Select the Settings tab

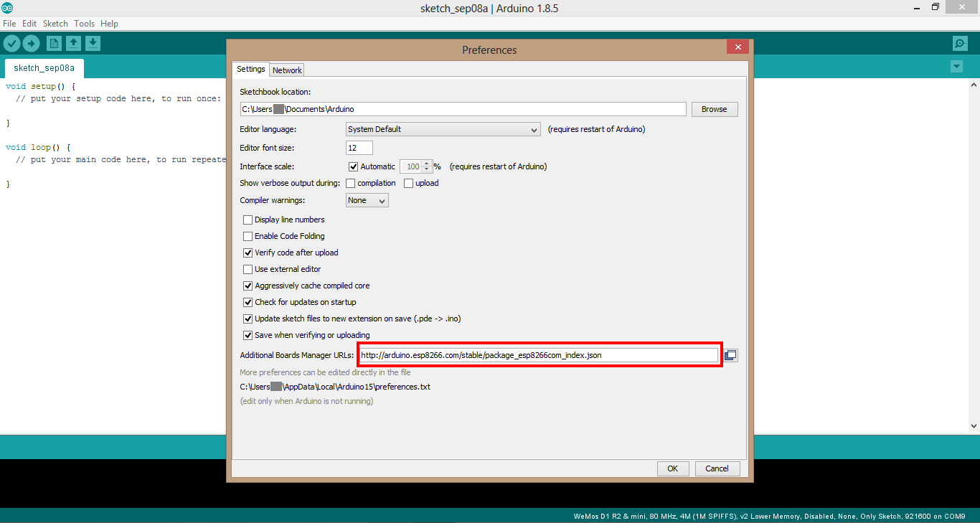(x=250, y=70)
